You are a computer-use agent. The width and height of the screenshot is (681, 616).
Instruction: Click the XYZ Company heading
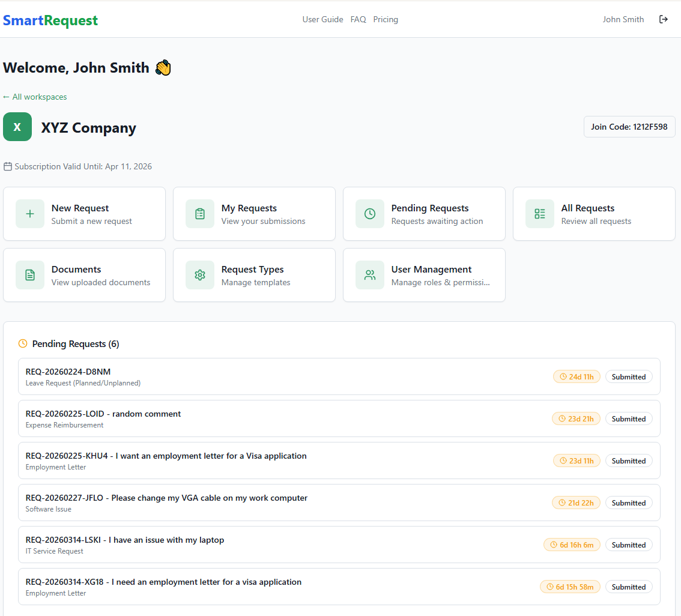(x=89, y=128)
